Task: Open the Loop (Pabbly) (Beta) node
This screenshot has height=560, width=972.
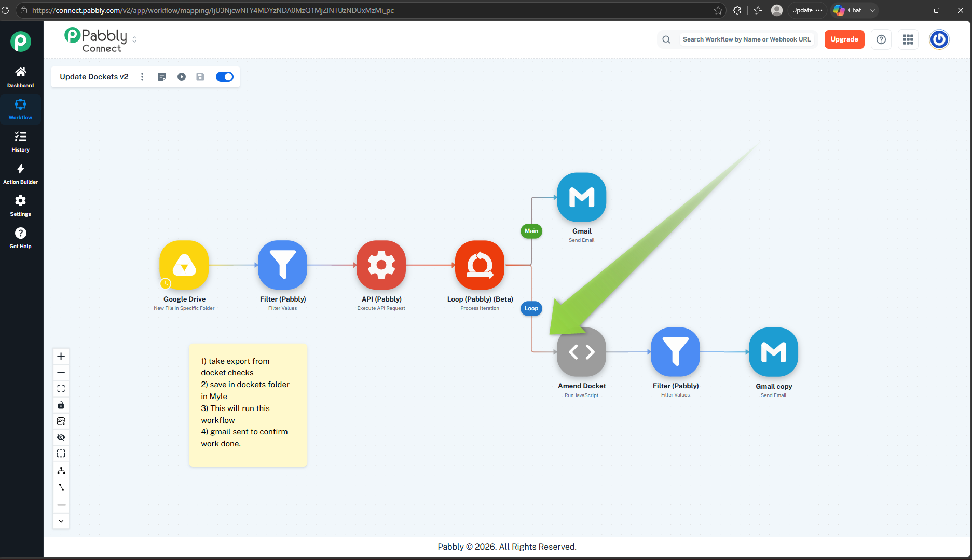Action: pyautogui.click(x=480, y=265)
